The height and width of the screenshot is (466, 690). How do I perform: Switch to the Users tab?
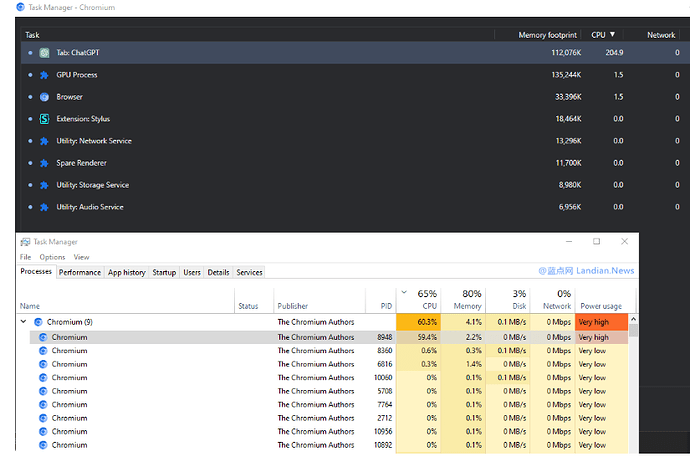192,272
